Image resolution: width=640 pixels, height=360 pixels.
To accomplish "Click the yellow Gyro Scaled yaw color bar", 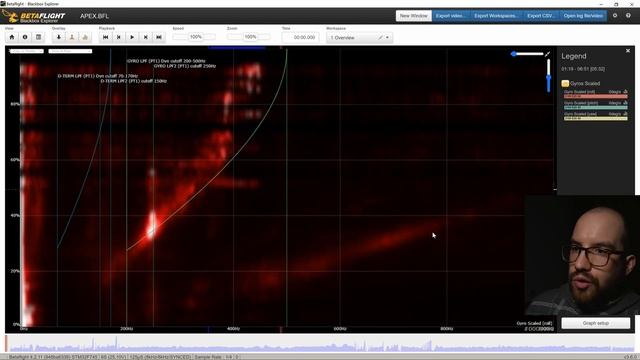I will click(596, 118).
